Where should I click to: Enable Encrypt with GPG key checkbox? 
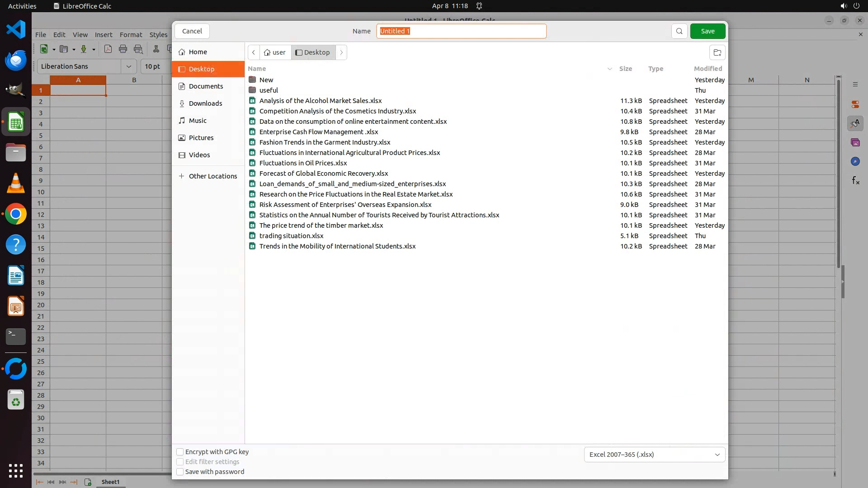click(180, 452)
